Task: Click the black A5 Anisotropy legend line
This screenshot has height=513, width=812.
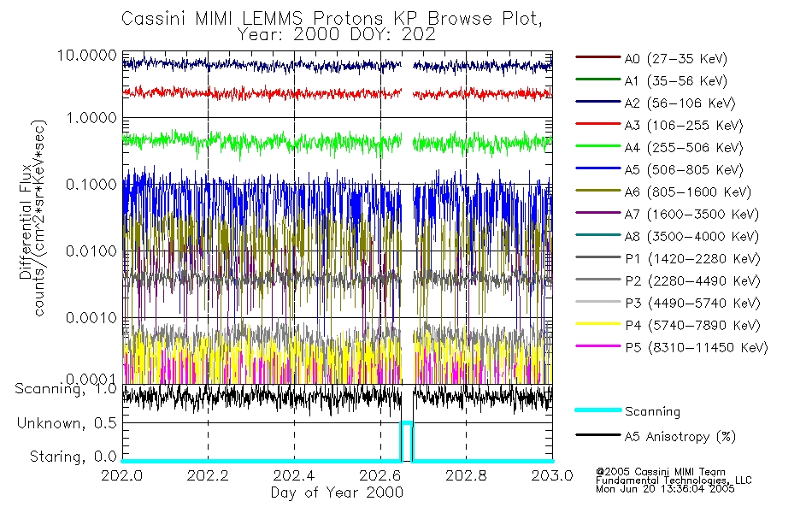Action: (597, 434)
